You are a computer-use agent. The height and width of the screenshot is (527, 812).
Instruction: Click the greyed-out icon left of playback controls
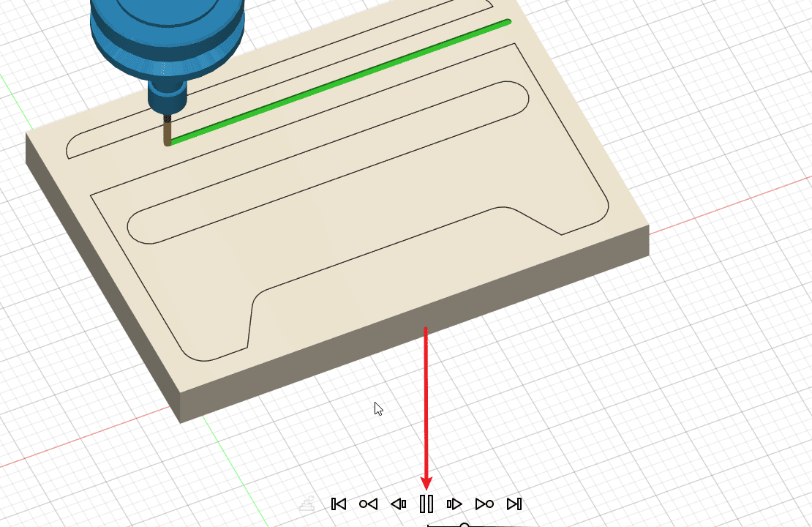click(307, 504)
